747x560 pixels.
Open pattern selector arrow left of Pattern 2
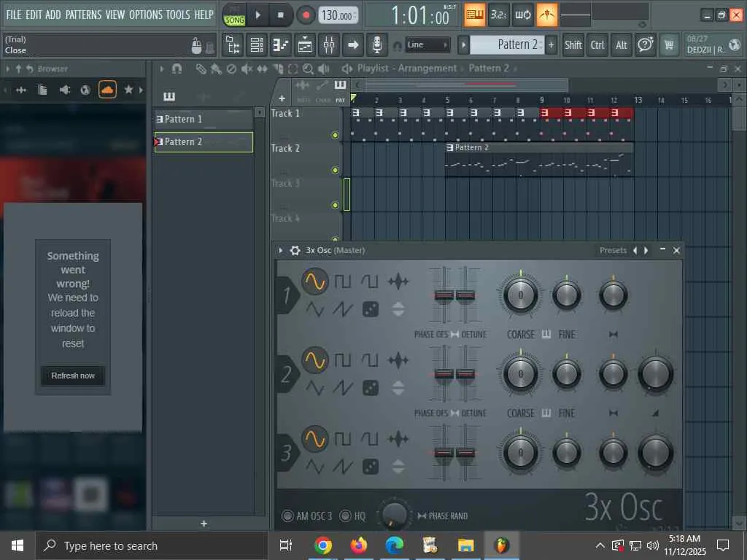(x=463, y=45)
